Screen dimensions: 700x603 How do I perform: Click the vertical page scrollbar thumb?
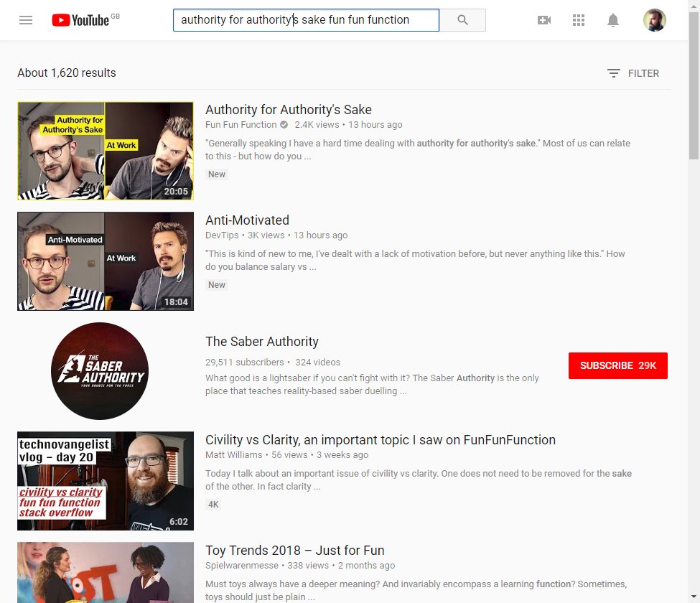tap(694, 85)
